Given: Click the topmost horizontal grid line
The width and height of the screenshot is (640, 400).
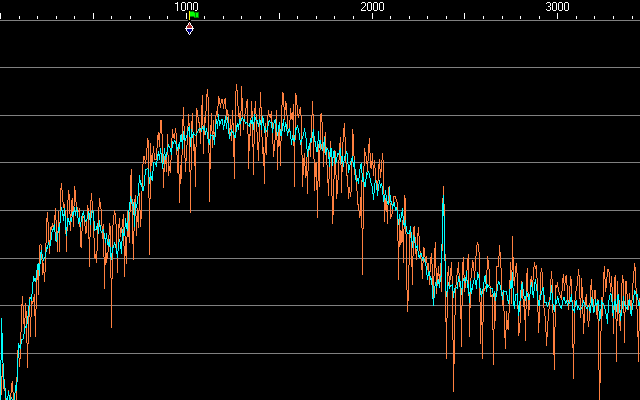Looking at the screenshot, I should [x=320, y=68].
